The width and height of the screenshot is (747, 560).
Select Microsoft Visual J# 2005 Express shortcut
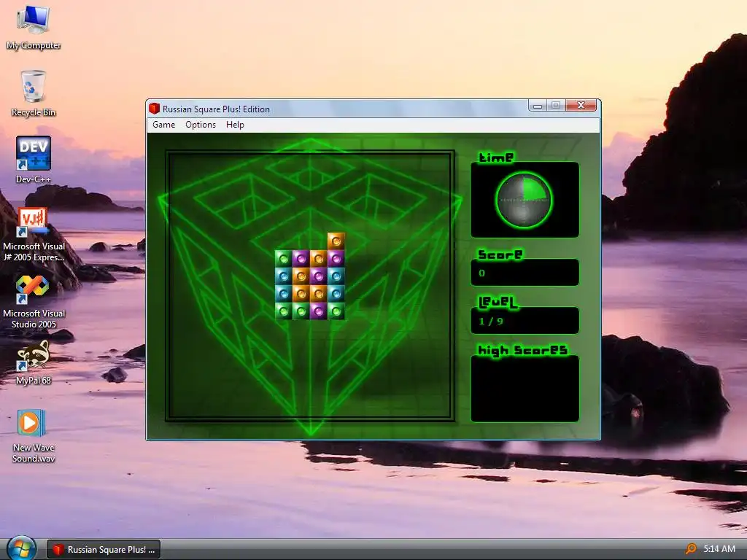point(34,234)
